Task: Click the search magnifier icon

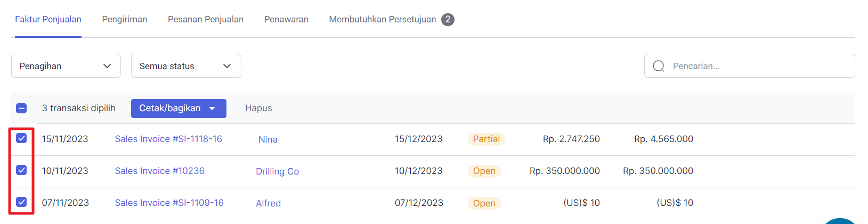Action: pos(659,66)
